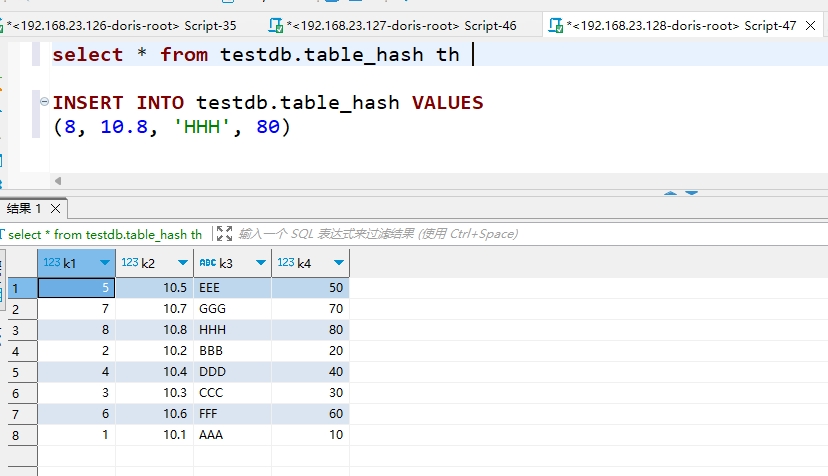Screen dimensions: 828x476
Task: Click the result query text label
Action: click(x=105, y=234)
